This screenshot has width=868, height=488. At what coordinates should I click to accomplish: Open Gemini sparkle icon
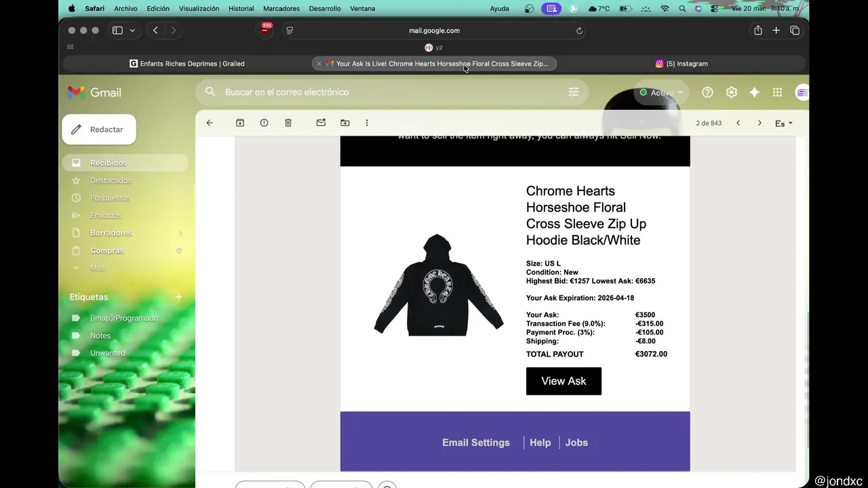coord(754,92)
